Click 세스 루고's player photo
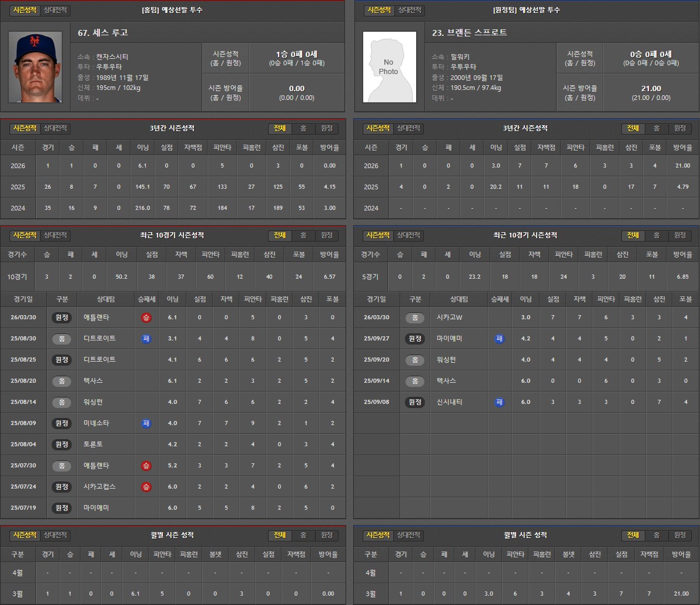This screenshot has height=605, width=700. (x=35, y=67)
